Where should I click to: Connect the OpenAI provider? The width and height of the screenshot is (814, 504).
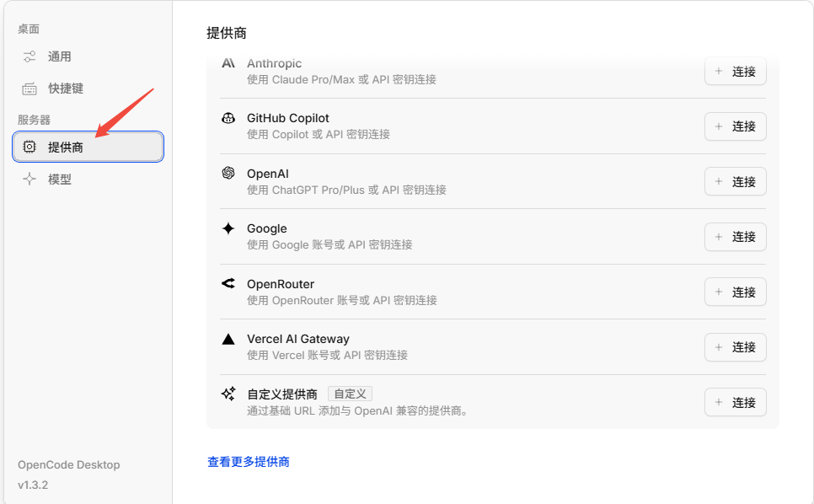pos(735,182)
